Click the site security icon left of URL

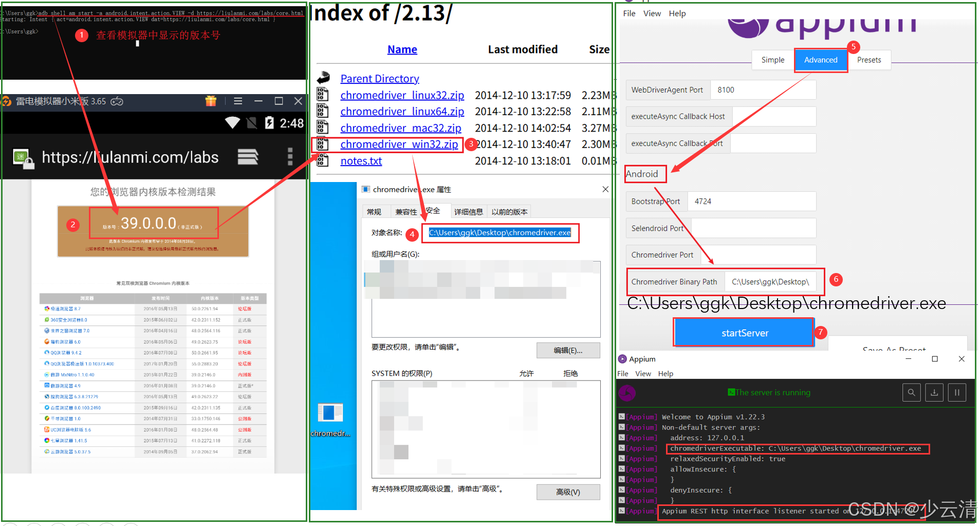click(23, 158)
